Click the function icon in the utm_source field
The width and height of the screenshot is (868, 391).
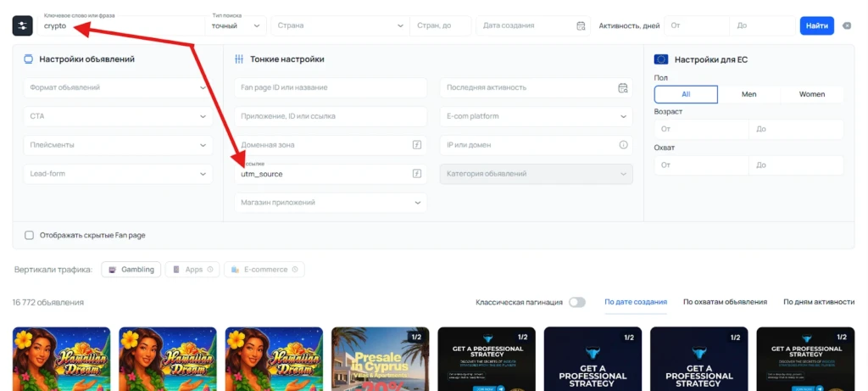pyautogui.click(x=417, y=174)
